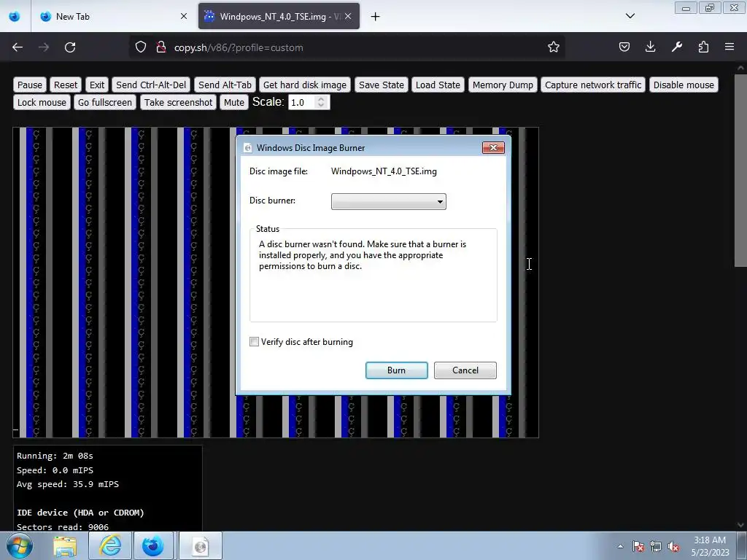Select the Disc Image Burner taskbar icon
The height and width of the screenshot is (560, 747).
click(200, 546)
